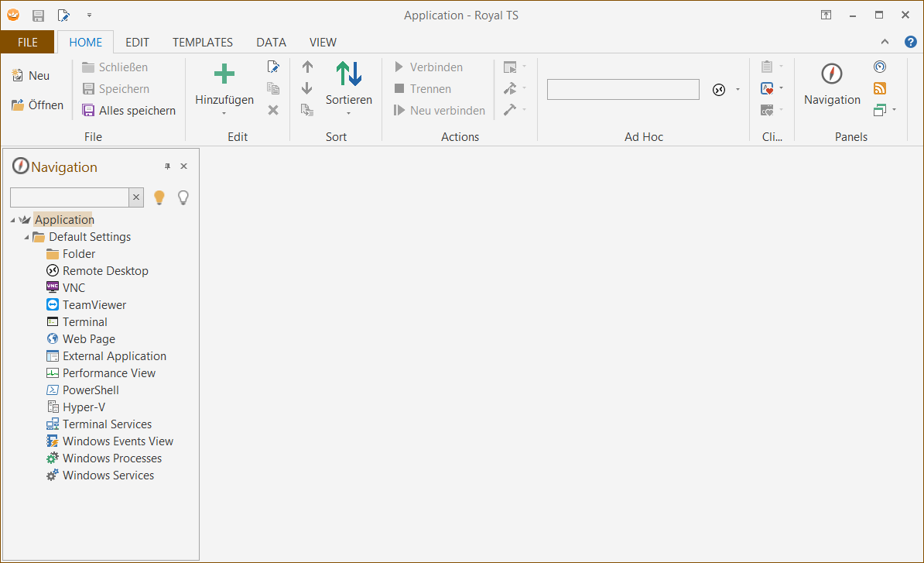Click the move down arrow in Sort group
924x563 pixels.
pyautogui.click(x=307, y=88)
